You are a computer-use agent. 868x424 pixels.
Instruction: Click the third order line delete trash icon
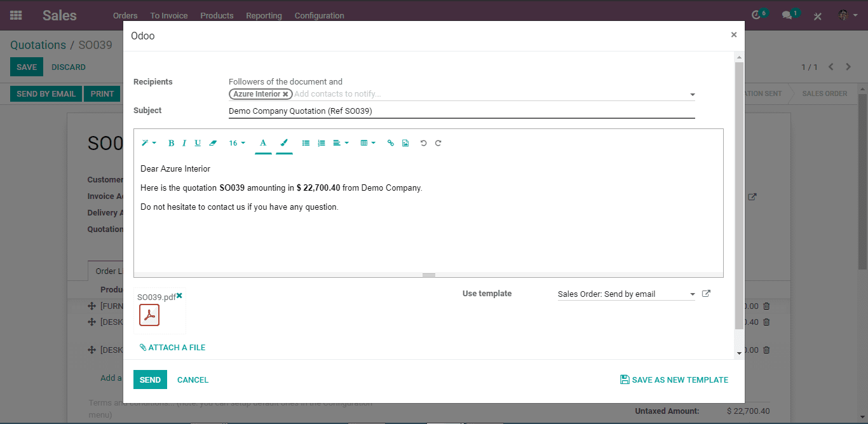(766, 350)
